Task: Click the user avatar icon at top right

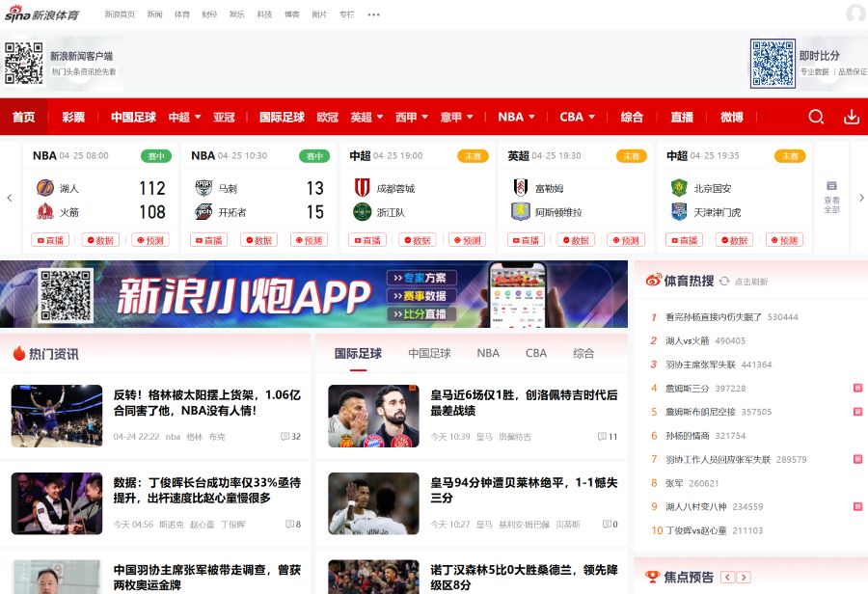Action: 855,13
